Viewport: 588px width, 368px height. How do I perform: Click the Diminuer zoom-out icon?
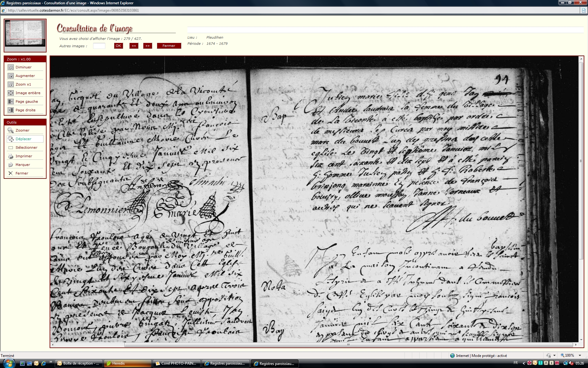click(11, 67)
